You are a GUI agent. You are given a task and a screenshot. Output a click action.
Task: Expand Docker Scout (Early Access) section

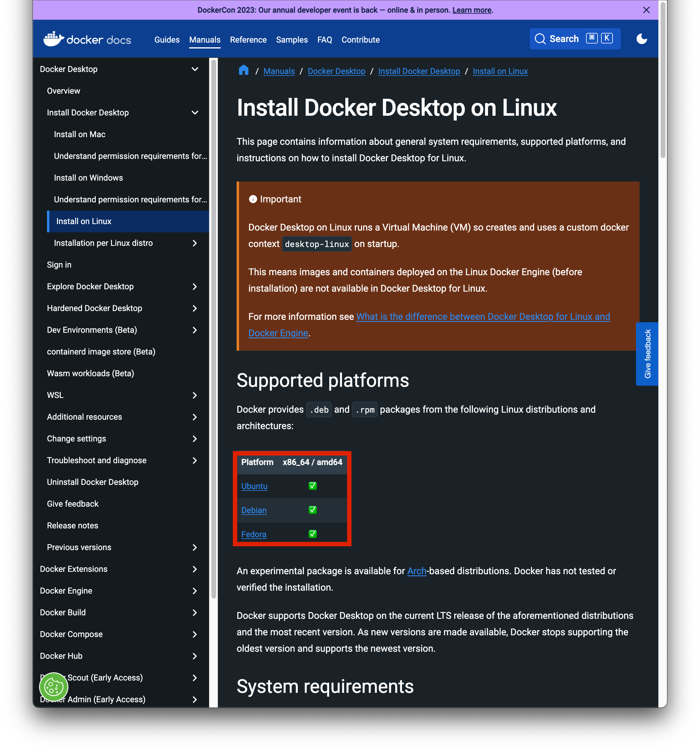pyautogui.click(x=195, y=678)
